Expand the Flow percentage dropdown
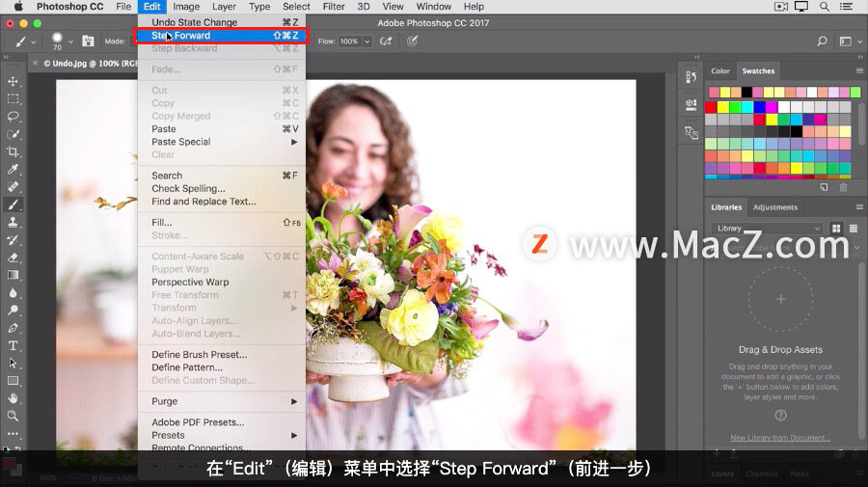Viewport: 868px width, 487px height. (x=366, y=41)
